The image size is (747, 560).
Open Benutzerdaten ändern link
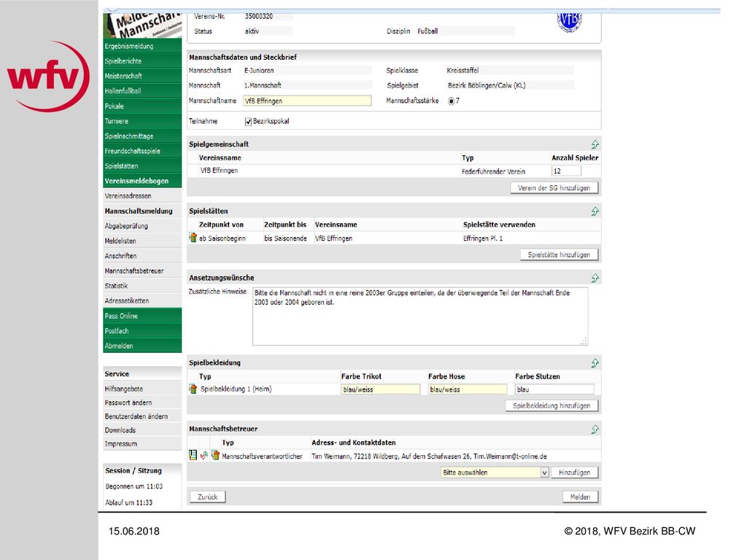[x=142, y=416]
